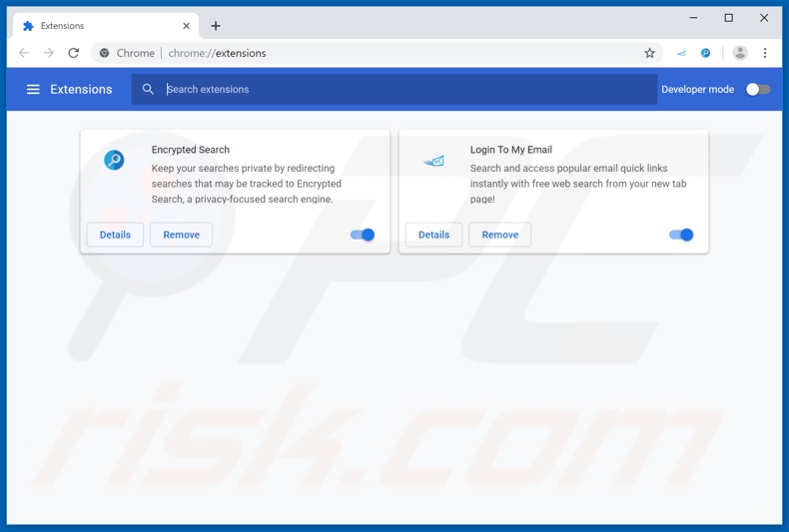Maximize the Chrome window
This screenshot has width=789, height=532.
[729, 18]
